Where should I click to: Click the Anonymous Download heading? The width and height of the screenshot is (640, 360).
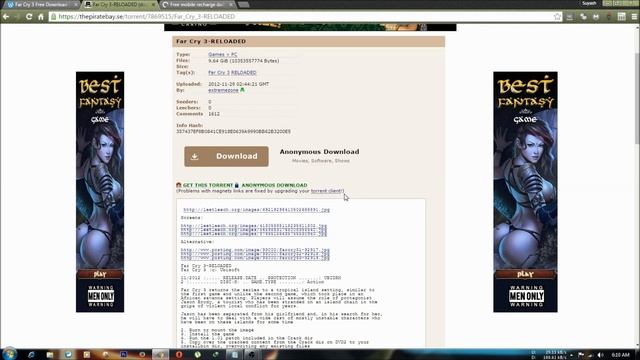tap(320, 152)
